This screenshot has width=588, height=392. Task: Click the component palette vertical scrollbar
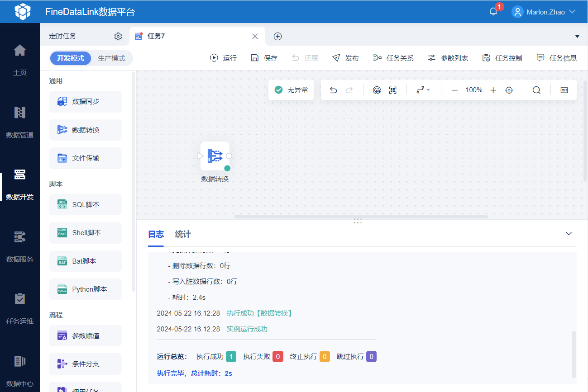coord(134,181)
